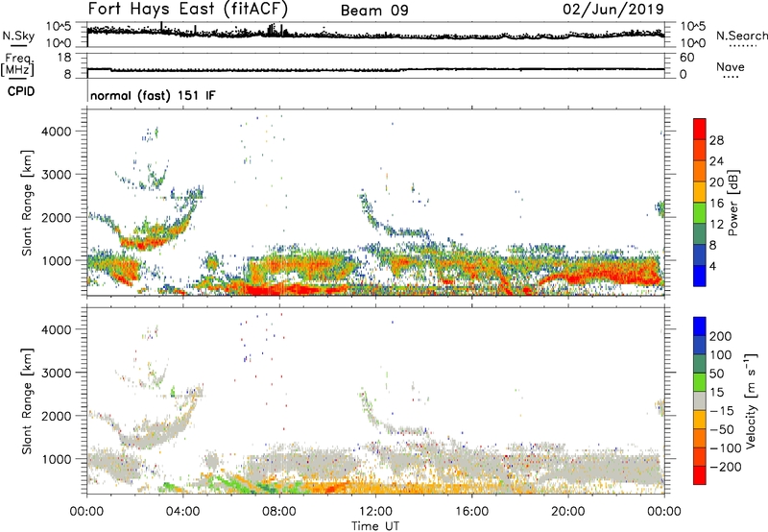Click the power panel 'Slant Range [km]' label
The width and height of the screenshot is (768, 532).
(27, 203)
